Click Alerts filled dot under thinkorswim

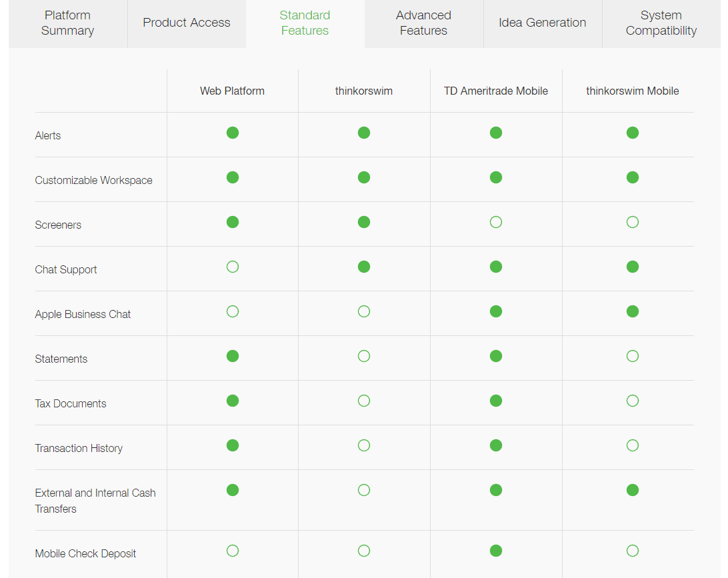[x=364, y=133]
